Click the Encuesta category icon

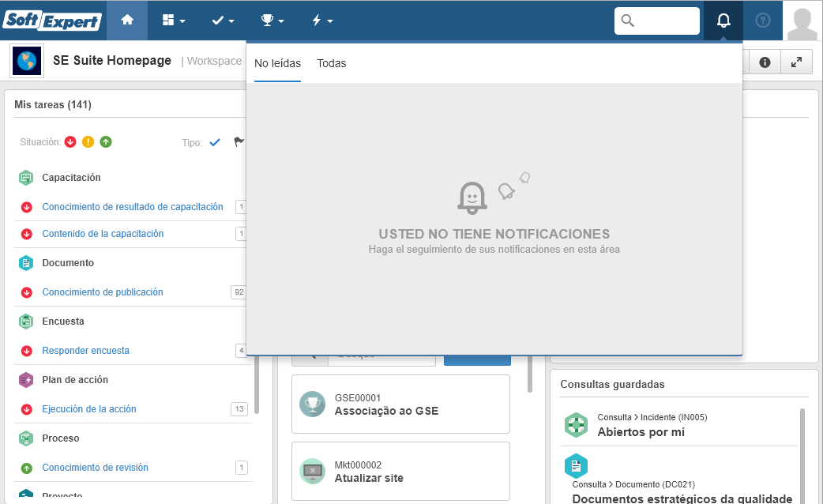click(26, 322)
